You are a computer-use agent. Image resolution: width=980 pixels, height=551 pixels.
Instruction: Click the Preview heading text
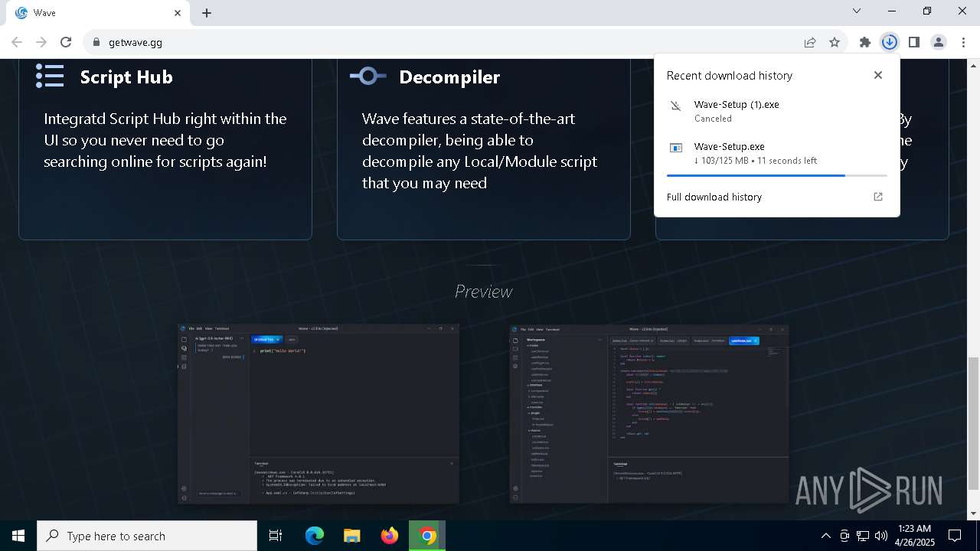click(x=483, y=292)
